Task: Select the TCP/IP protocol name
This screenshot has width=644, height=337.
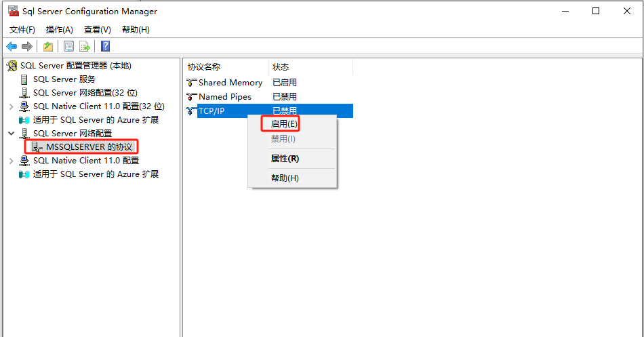Action: [x=212, y=111]
